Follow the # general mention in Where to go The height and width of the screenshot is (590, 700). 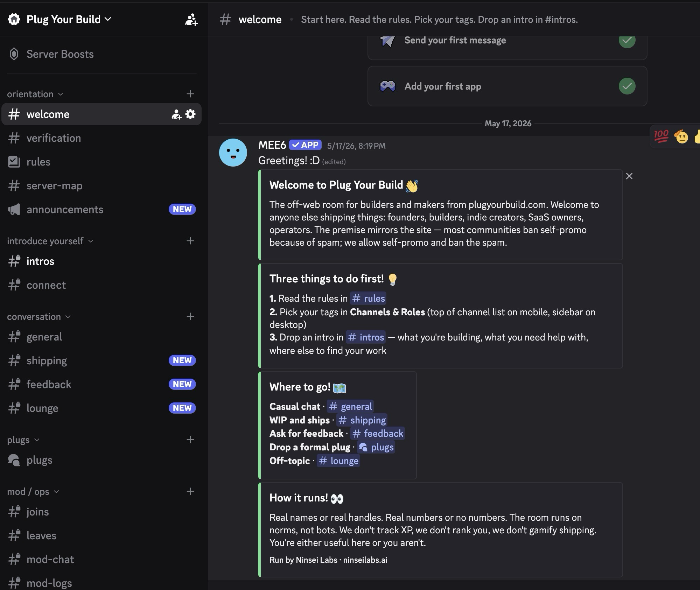click(x=350, y=406)
